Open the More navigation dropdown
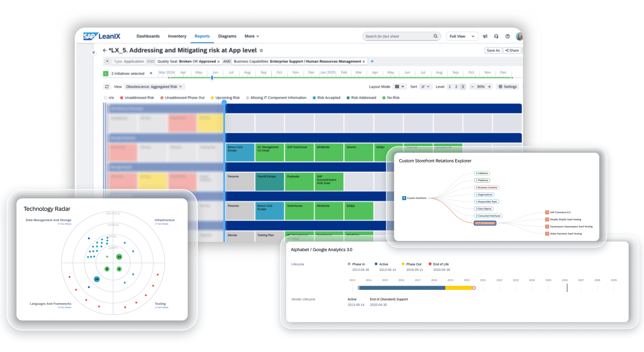This screenshot has height=352, width=644. coord(252,36)
